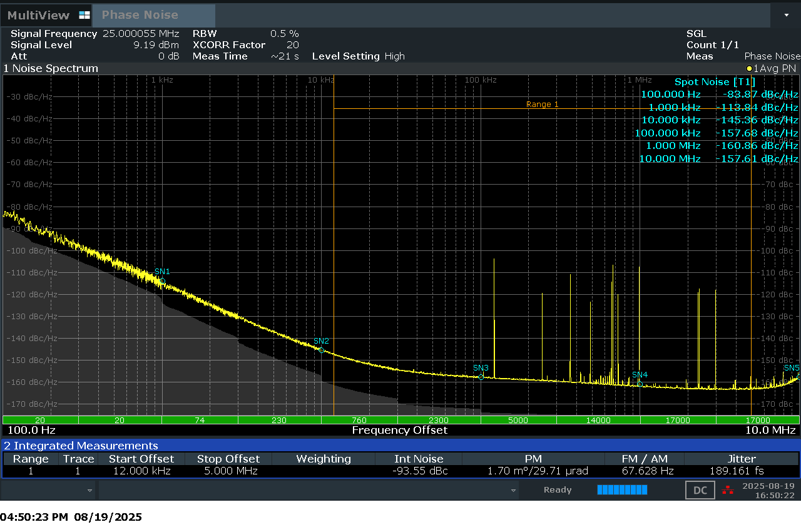Expand the left status bar dropdown
801x532 pixels.
coord(89,491)
